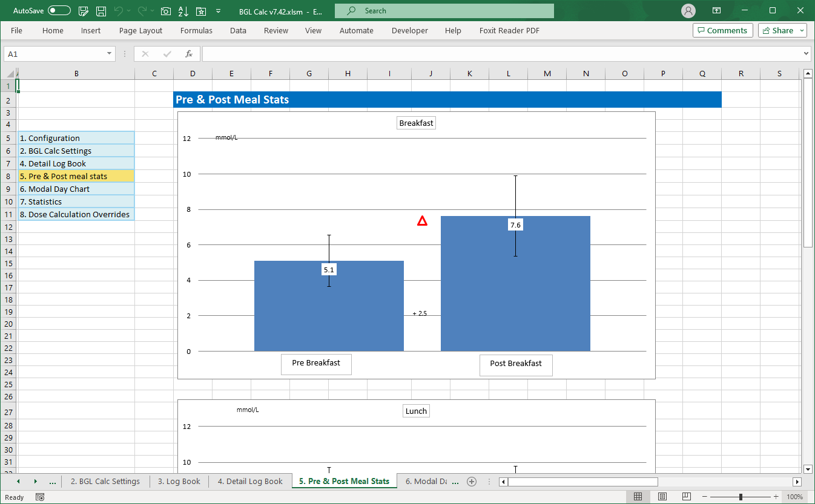815x504 pixels.
Task: Expand the formula bar chevron
Action: [806, 54]
